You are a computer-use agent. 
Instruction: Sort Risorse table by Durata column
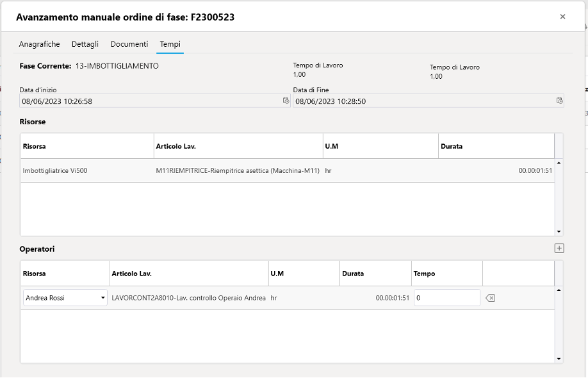(496, 146)
